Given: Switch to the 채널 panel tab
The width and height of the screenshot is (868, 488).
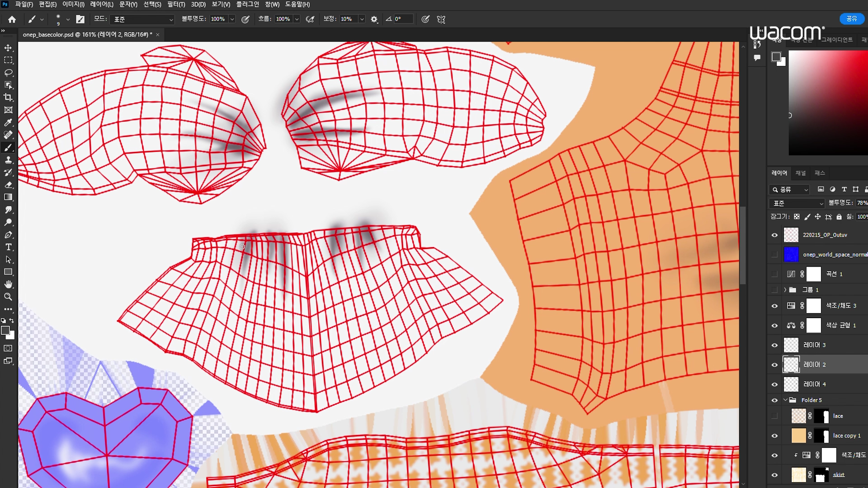Looking at the screenshot, I should [x=801, y=173].
